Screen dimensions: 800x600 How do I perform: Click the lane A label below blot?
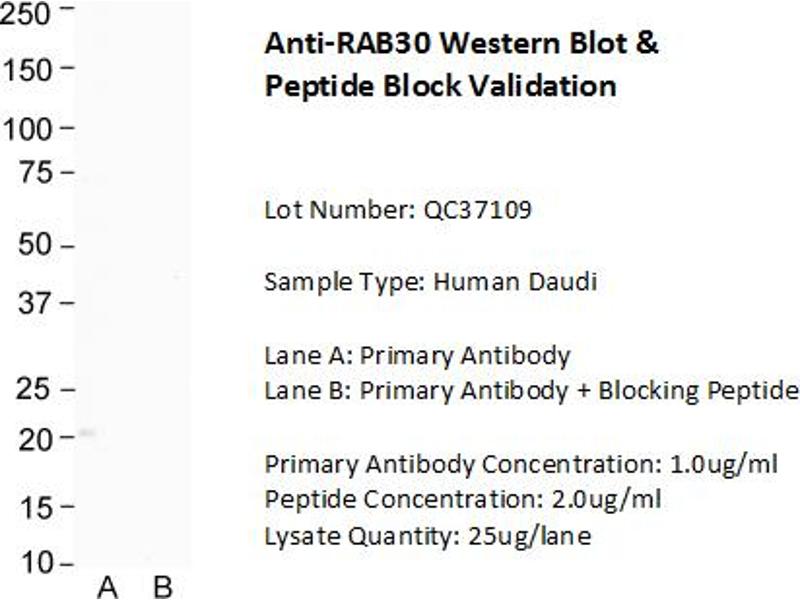click(x=107, y=587)
